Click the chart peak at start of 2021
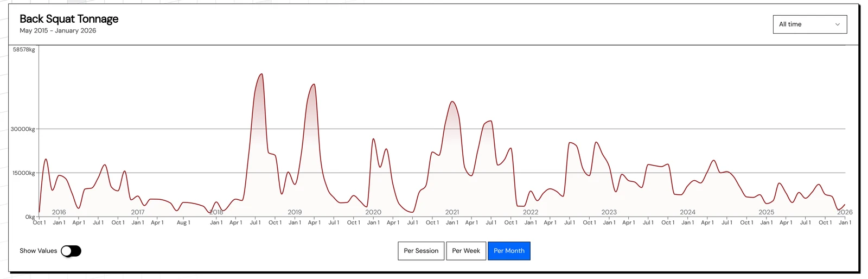This screenshot has width=868, height=279. 452,102
